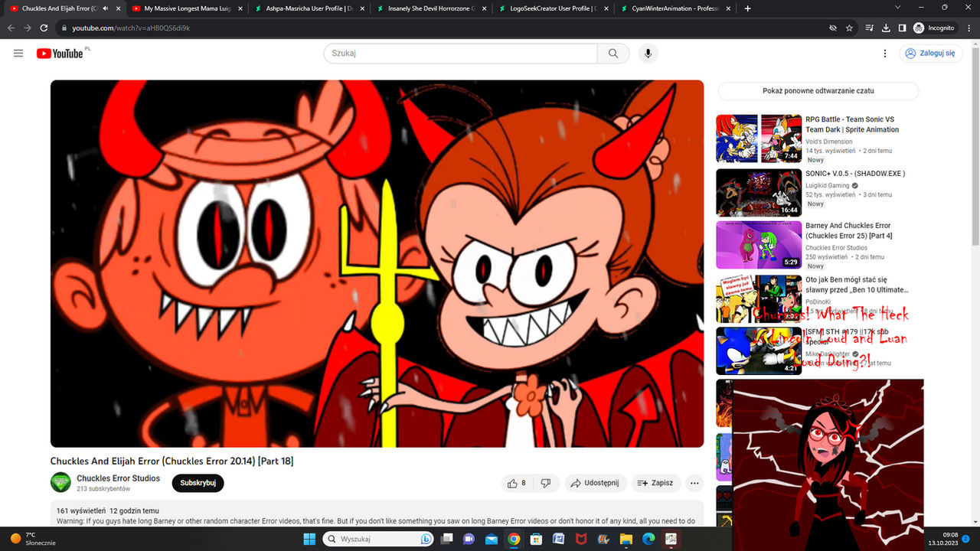The height and width of the screenshot is (551, 980).
Task: Click Pokaż ponowne odtwarzanie czatu button
Action: 818,90
